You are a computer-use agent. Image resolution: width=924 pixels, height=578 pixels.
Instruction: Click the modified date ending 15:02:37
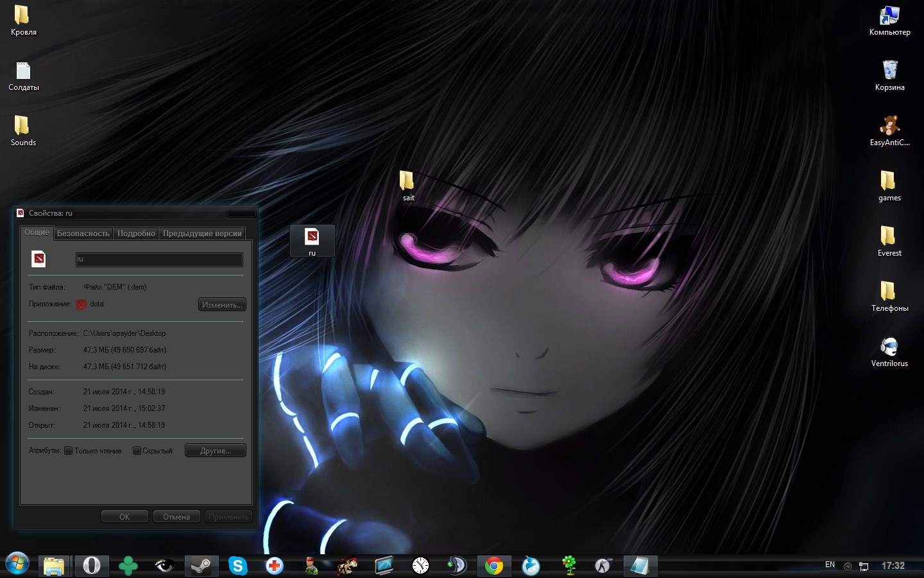tap(124, 408)
